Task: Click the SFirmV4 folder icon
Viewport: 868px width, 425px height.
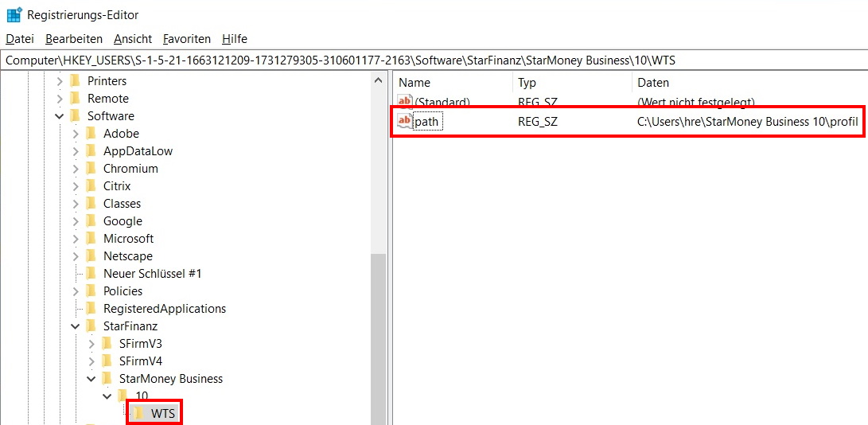Action: pos(107,361)
